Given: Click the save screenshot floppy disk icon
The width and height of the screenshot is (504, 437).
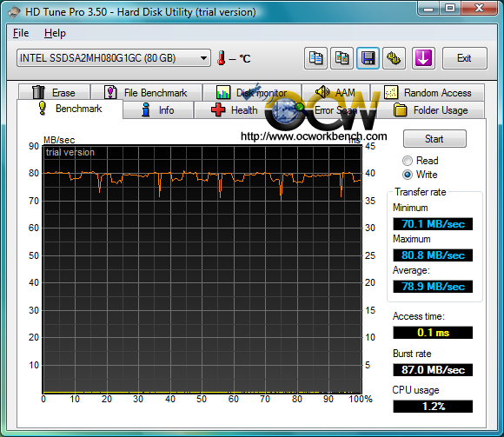Looking at the screenshot, I should pos(368,58).
